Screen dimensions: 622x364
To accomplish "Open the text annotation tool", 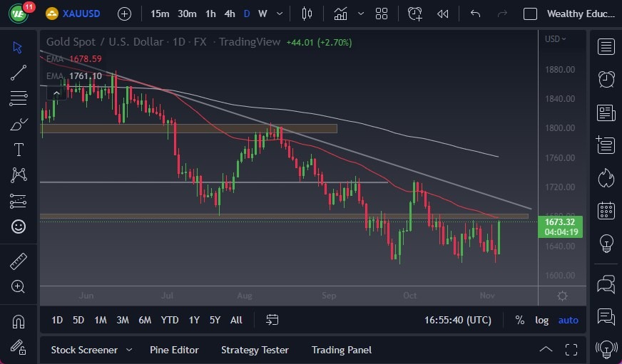I will click(19, 150).
